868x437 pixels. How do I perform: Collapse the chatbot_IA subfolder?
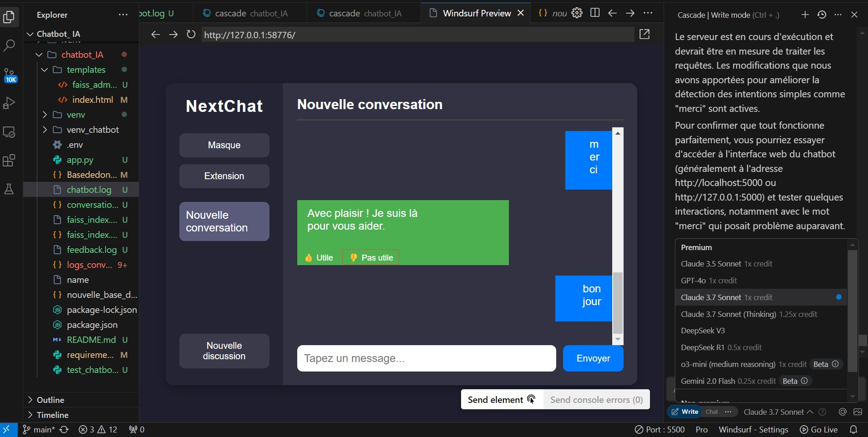point(39,55)
